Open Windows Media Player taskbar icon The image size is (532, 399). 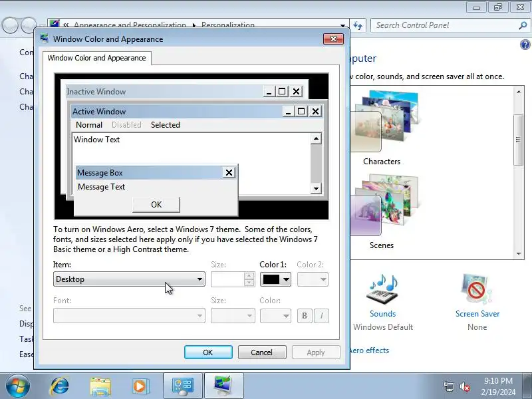tap(140, 386)
